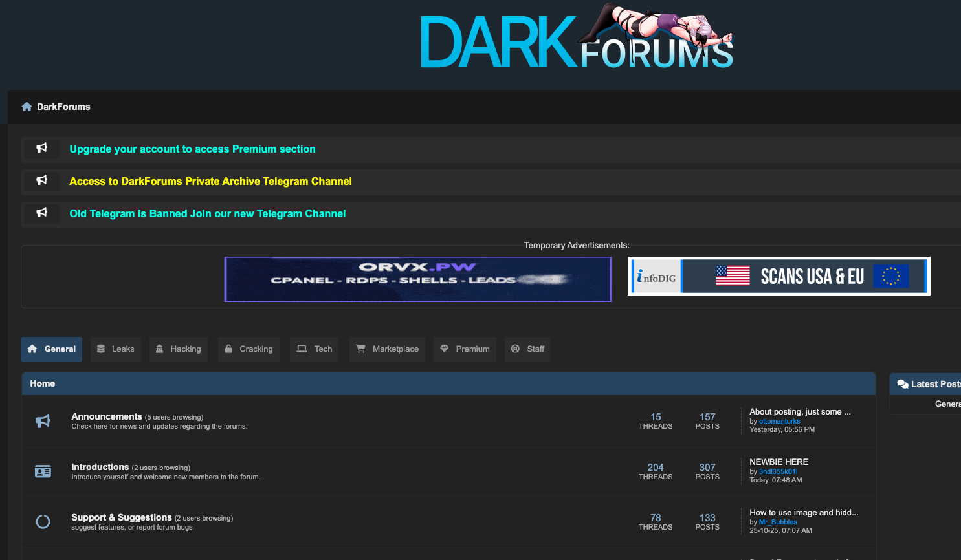Viewport: 961px width, 560px height.
Task: Open Upgrade your account Premium link
Action: point(192,149)
